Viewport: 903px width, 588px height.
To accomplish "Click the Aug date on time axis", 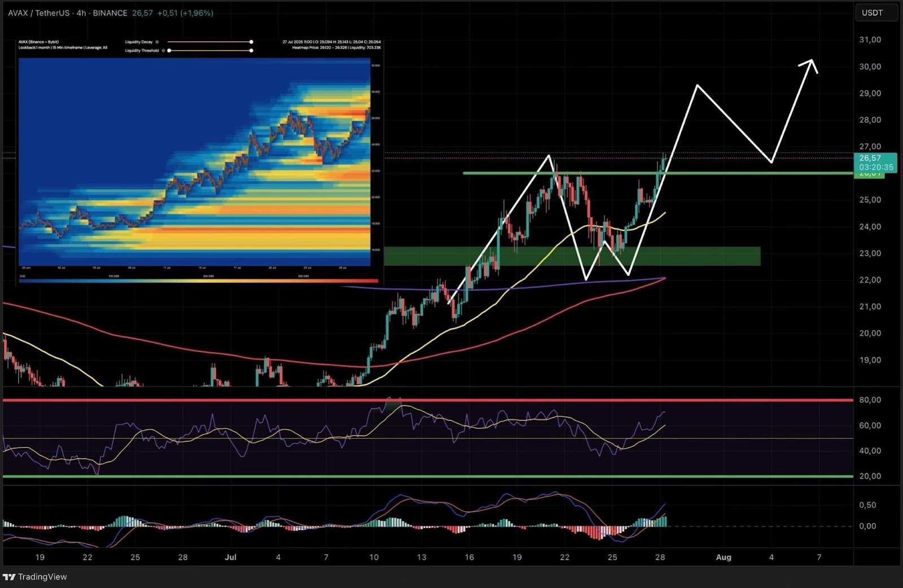I will (x=723, y=557).
